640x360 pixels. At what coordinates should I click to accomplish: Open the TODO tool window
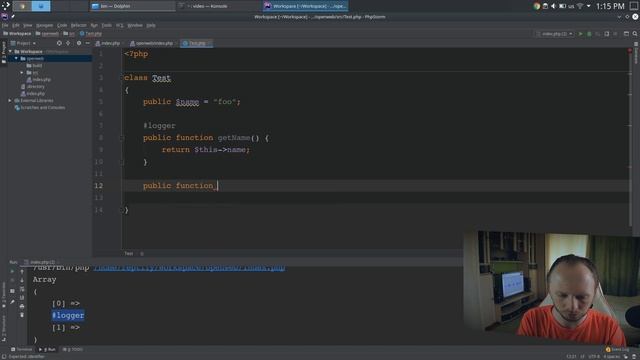73,350
